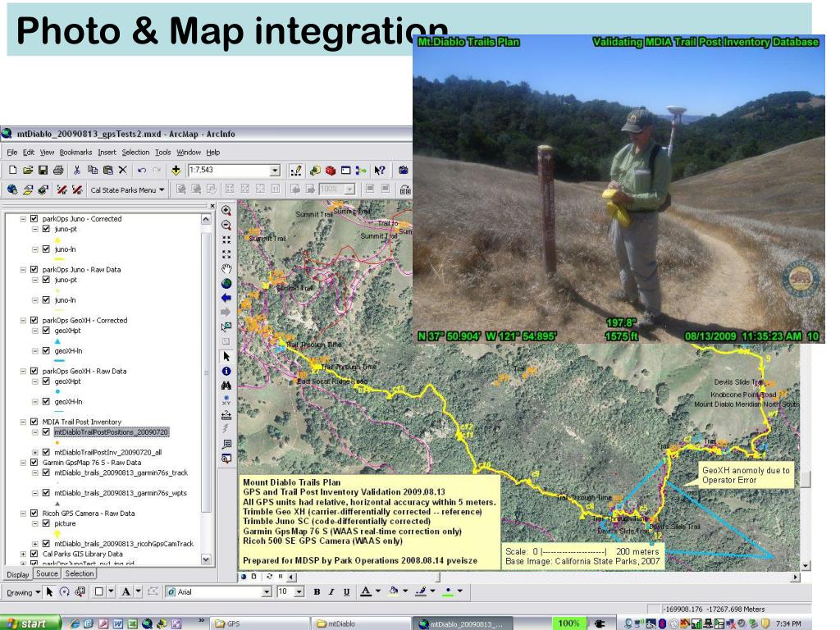
Task: Open the GPS folder taskbar button
Action: pyautogui.click(x=258, y=623)
